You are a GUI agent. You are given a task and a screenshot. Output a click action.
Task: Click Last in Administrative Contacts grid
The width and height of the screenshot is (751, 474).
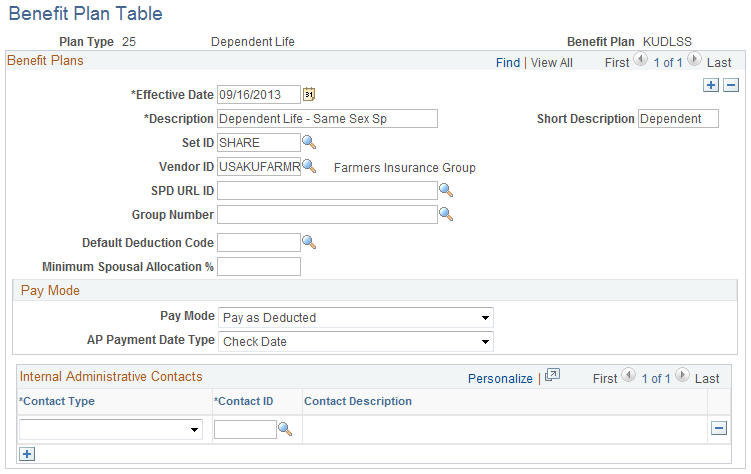pos(707,379)
